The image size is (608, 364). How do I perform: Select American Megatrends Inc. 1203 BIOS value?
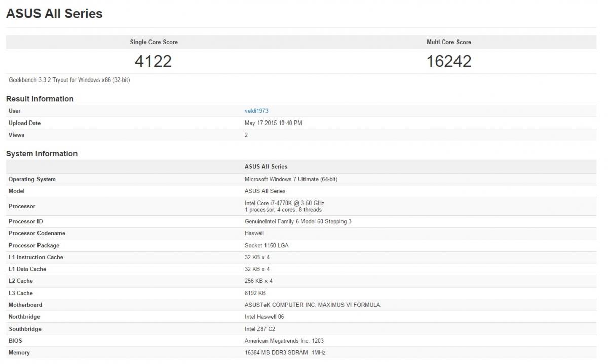(284, 341)
